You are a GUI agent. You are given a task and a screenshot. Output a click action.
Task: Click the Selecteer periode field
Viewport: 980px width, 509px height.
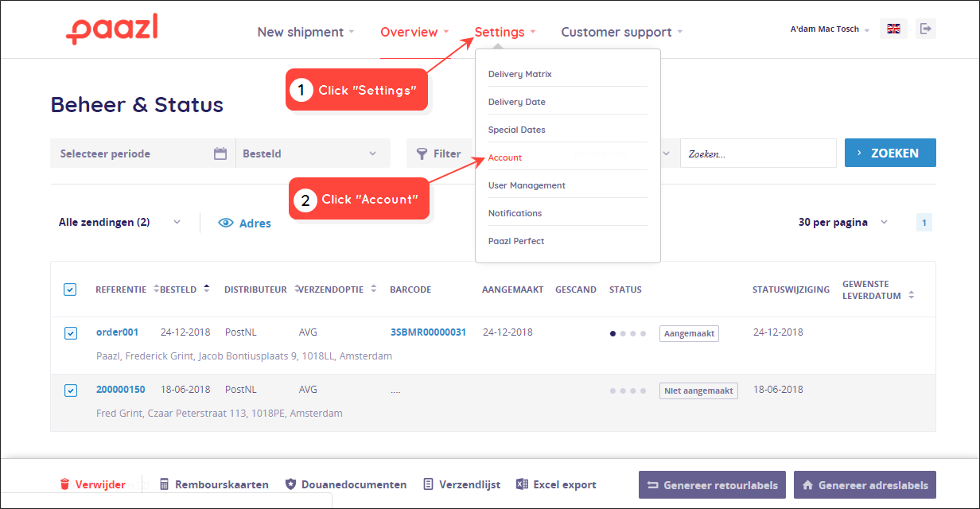pyautogui.click(x=143, y=153)
